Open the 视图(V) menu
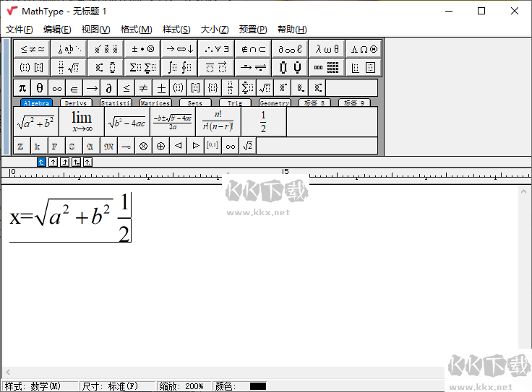The width and height of the screenshot is (532, 392). pos(95,30)
